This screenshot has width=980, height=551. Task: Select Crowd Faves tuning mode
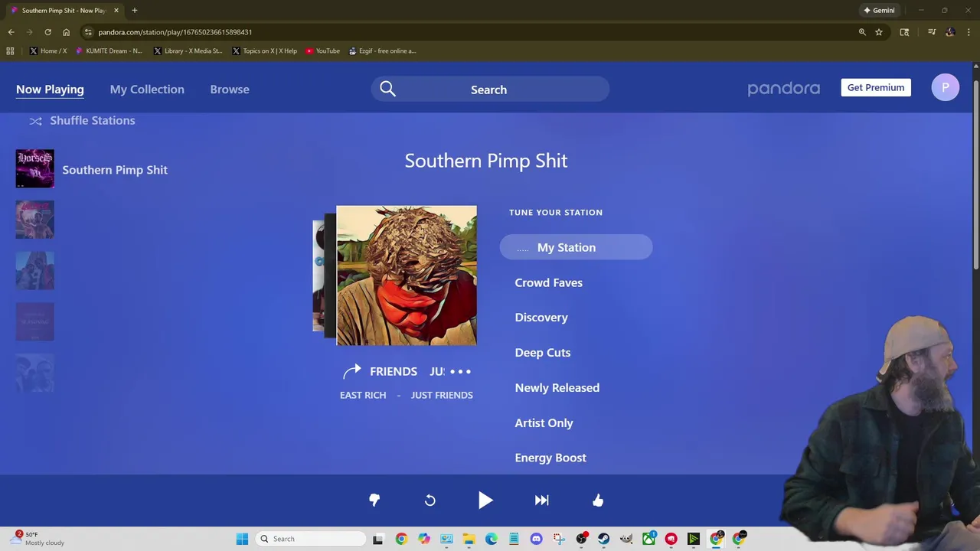pos(548,282)
